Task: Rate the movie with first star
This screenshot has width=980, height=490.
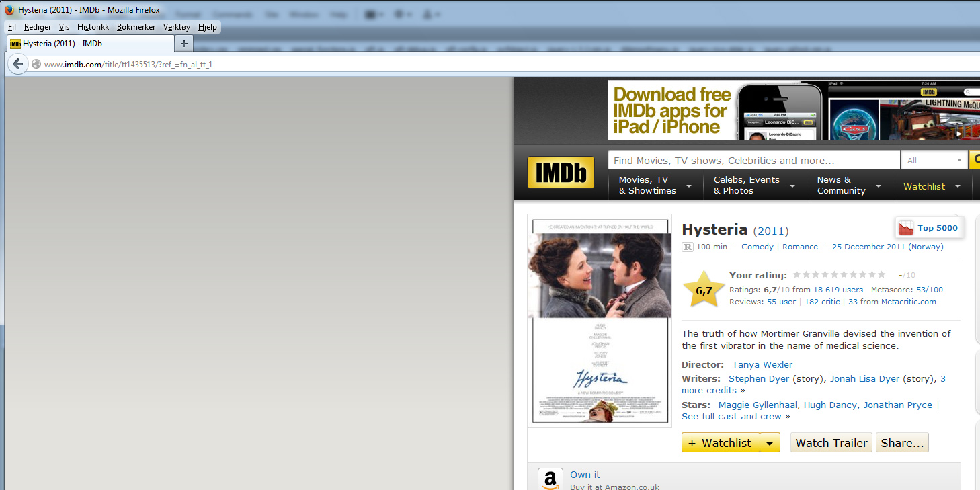Action: [797, 275]
